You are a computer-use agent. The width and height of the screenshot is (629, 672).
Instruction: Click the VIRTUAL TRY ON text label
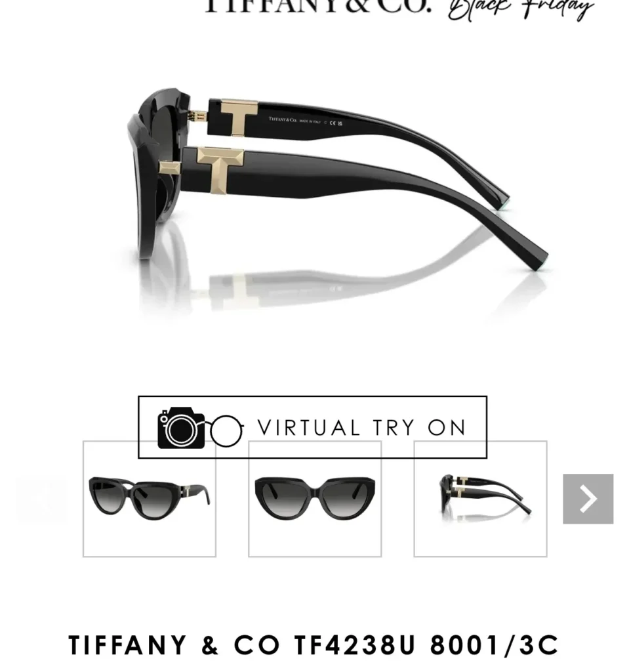361,428
